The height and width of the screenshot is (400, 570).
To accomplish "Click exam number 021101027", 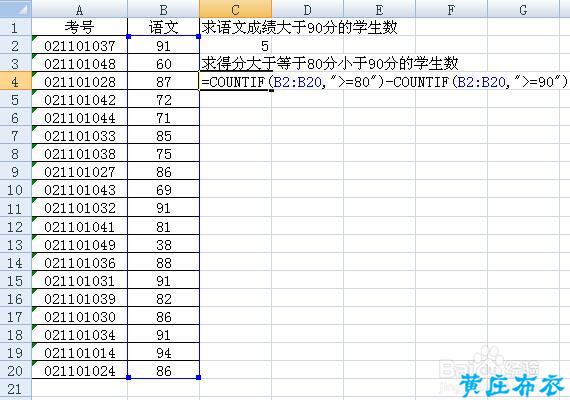I will point(80,171).
